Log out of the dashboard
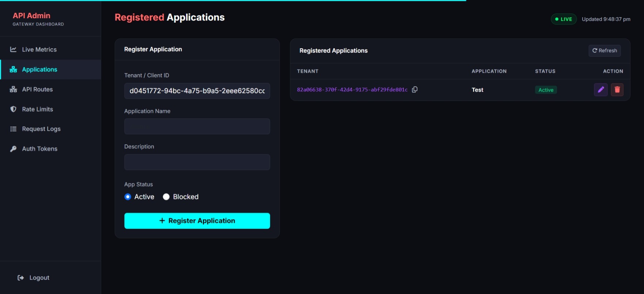Viewport: 644px width, 294px height. point(34,278)
